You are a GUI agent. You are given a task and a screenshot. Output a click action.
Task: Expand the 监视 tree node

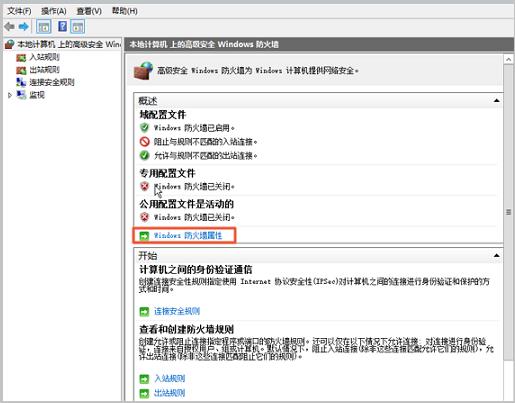tap(10, 95)
